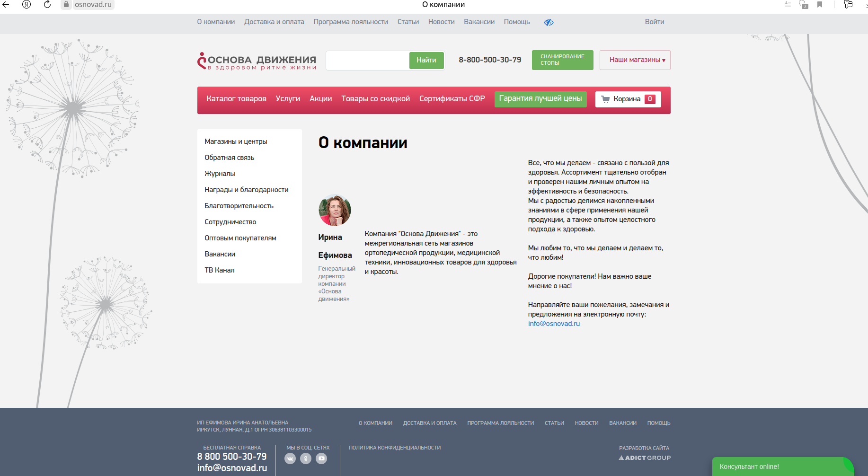Select Оптовым покупателям in sidebar
Viewport: 868px width, 476px height.
pos(240,238)
